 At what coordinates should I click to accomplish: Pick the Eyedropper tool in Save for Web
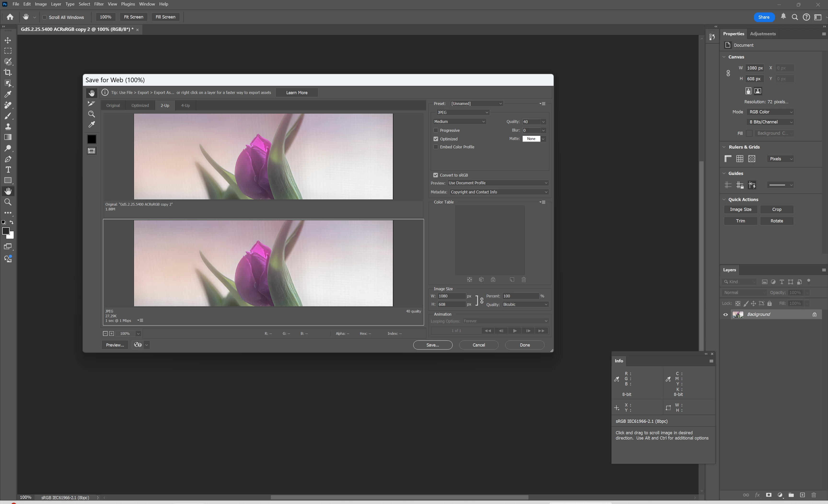[x=91, y=125]
